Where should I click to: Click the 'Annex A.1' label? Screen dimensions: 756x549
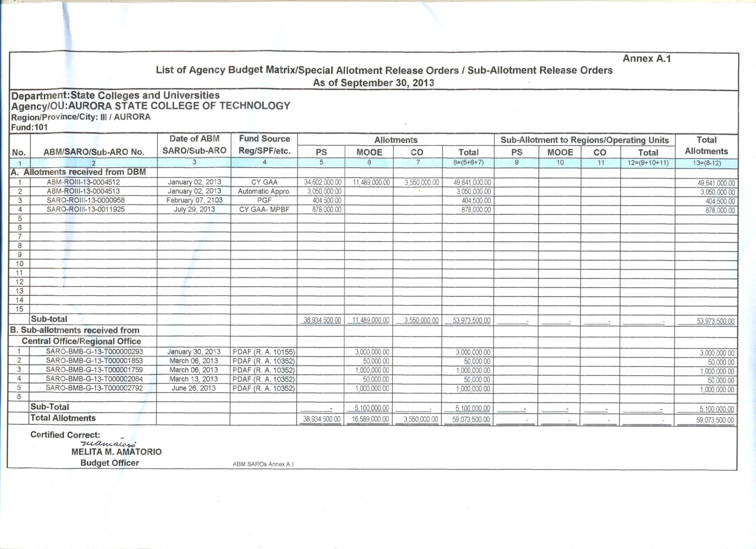pyautogui.click(x=647, y=59)
